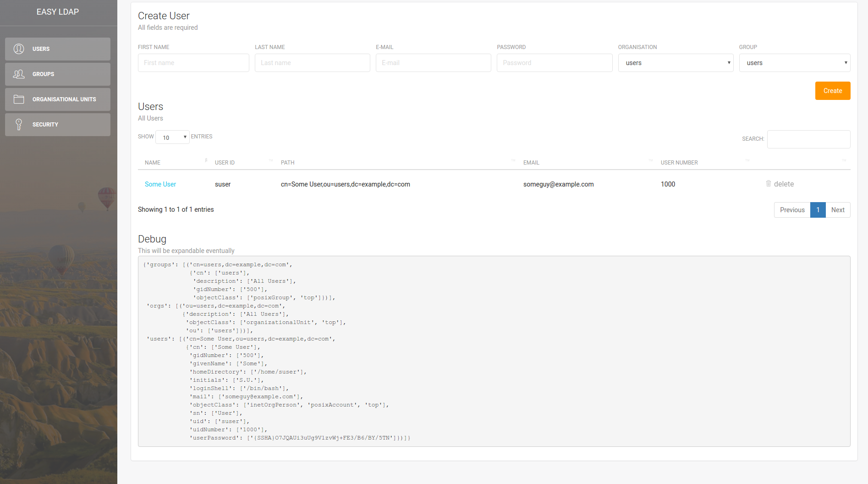Open the Some User profile link
The image size is (868, 484).
(160, 184)
